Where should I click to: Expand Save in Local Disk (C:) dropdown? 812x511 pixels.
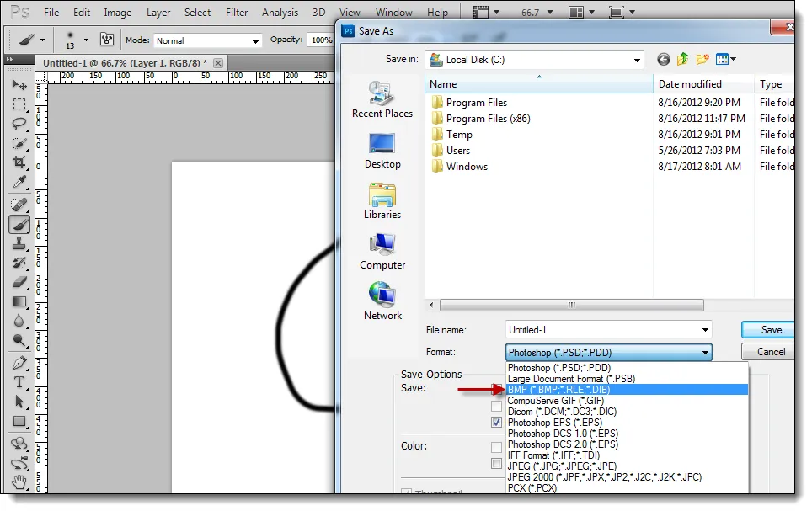637,60
